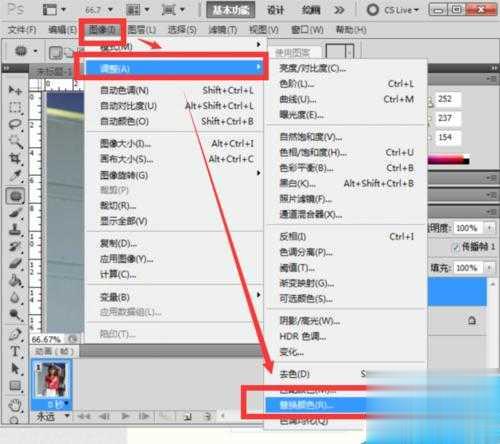Switch to the 设计 workspace
This screenshot has height=444, width=500.
point(276,10)
